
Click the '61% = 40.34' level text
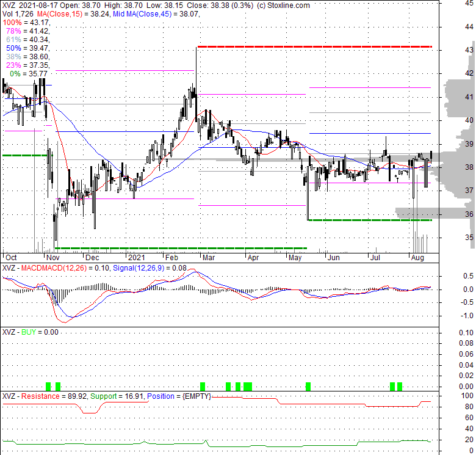[x=27, y=40]
